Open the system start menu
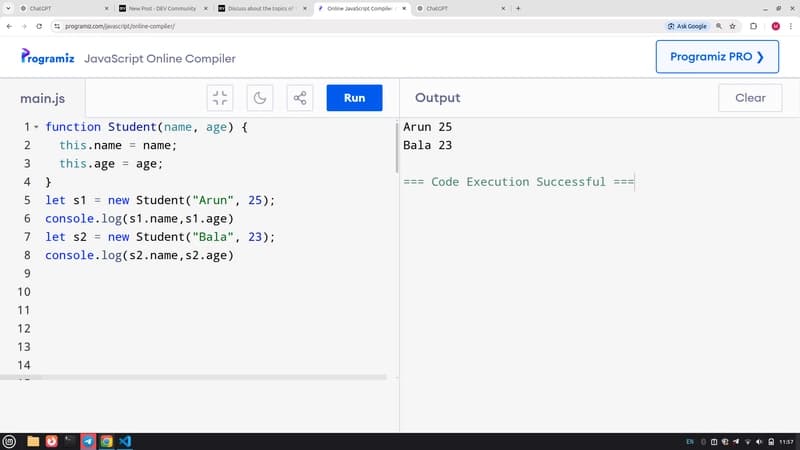This screenshot has height=450, width=800. 9,441
